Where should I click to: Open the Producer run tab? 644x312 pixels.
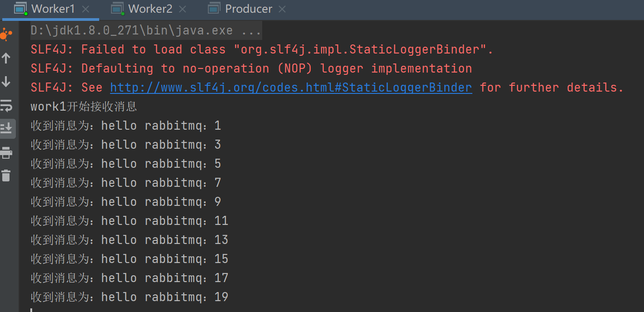coord(249,9)
